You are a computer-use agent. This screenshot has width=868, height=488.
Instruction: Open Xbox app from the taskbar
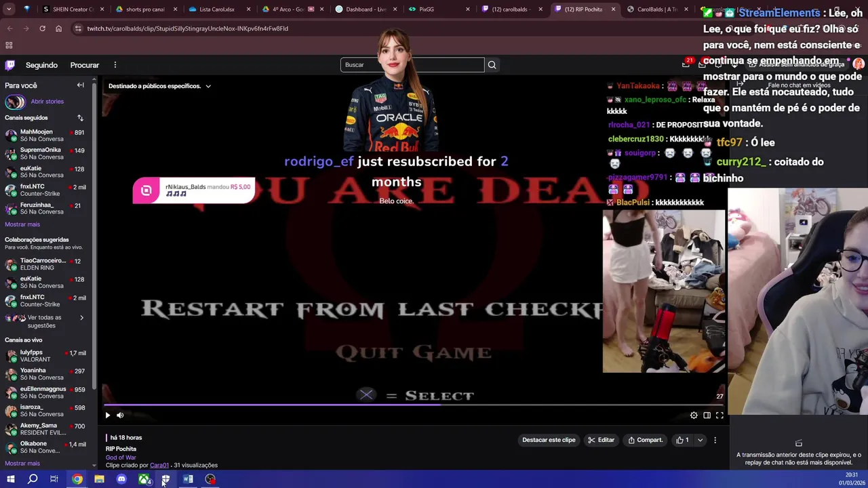pos(144,479)
